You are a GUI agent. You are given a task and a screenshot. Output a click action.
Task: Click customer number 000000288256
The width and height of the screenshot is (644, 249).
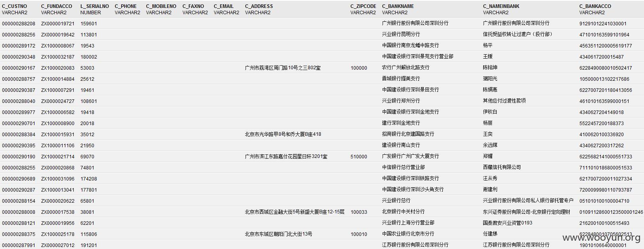click(19, 35)
